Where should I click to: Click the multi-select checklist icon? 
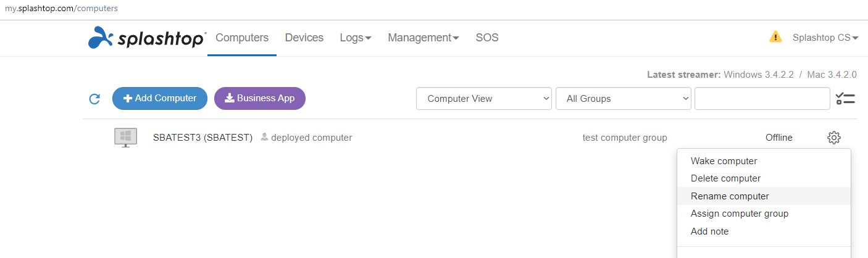click(845, 99)
